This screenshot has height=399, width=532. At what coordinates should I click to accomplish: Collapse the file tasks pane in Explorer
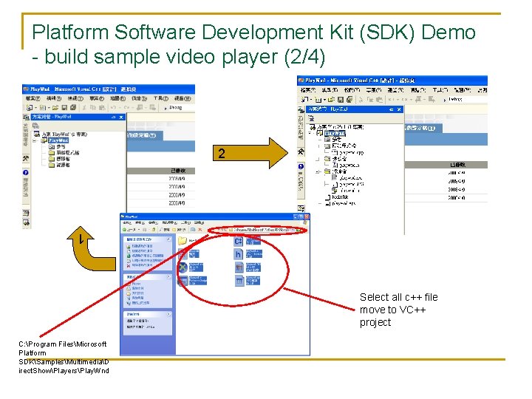[168, 239]
